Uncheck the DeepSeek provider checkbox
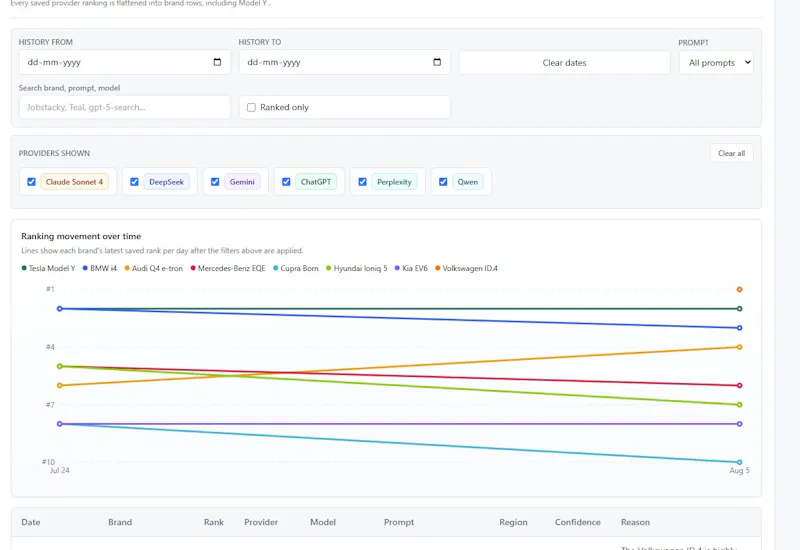Viewport: 800px width, 550px height. [x=134, y=182]
